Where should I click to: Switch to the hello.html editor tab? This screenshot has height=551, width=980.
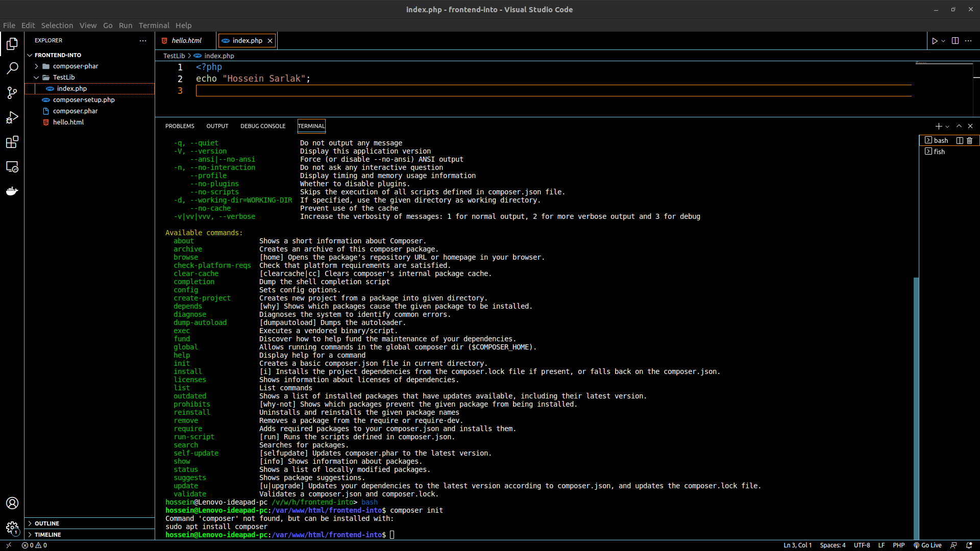click(x=186, y=41)
